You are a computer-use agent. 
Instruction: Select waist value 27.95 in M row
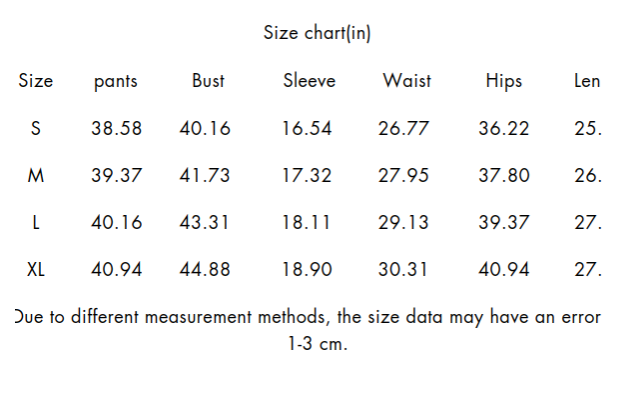tap(403, 176)
